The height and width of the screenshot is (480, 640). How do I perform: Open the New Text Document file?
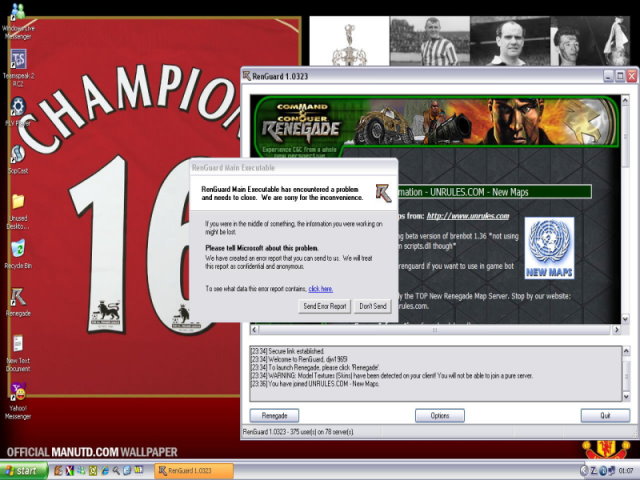click(x=17, y=345)
